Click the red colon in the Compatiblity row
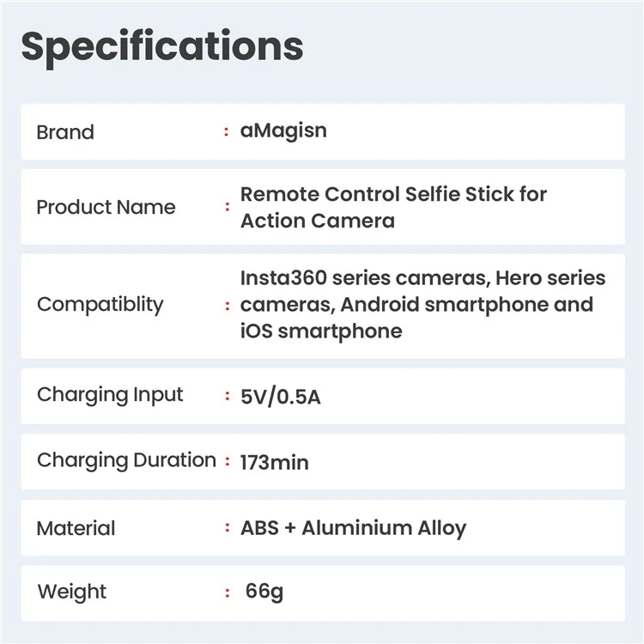Viewport: 644px width, 644px height. point(227,306)
